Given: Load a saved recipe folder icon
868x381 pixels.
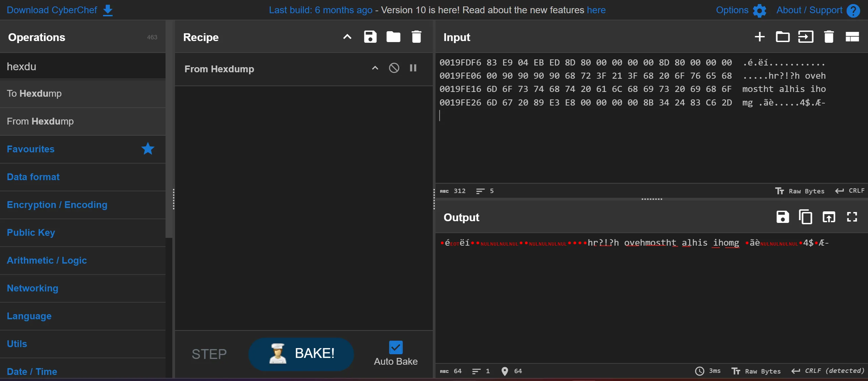Looking at the screenshot, I should click(393, 37).
